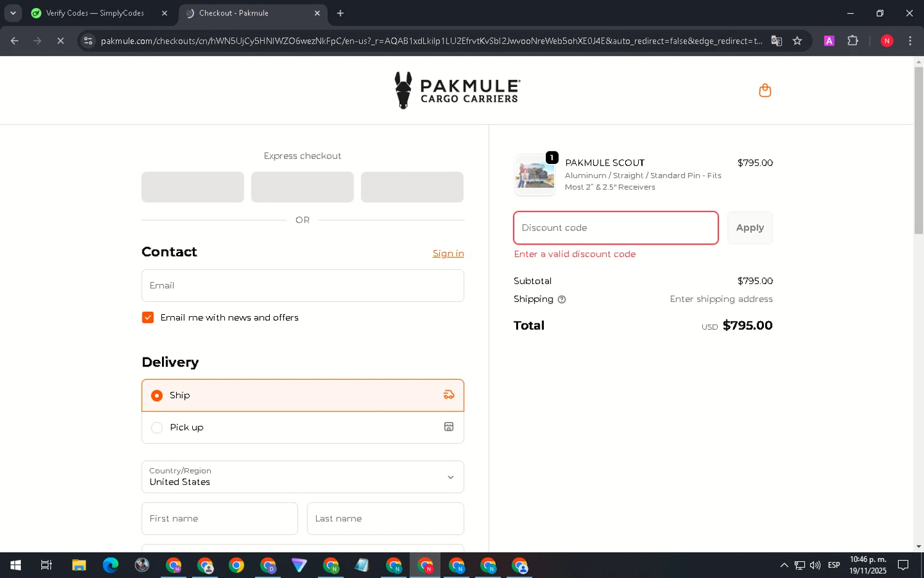Open the Extensions puzzle icon
This screenshot has height=578, width=924.
click(x=853, y=41)
